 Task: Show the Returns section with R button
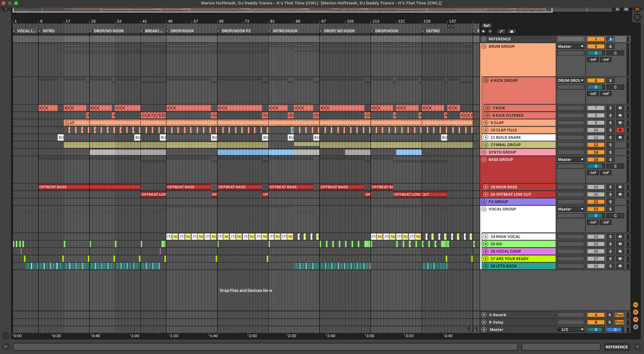[635, 312]
